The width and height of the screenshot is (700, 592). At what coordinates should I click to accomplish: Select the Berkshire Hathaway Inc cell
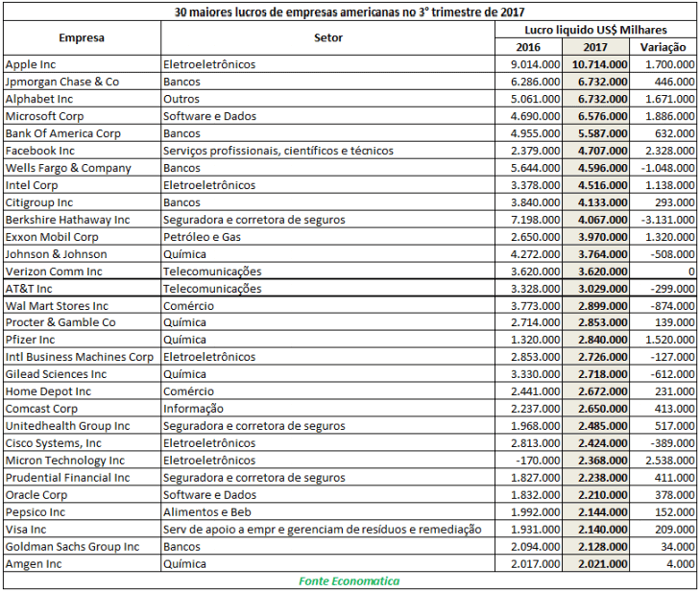(82, 220)
